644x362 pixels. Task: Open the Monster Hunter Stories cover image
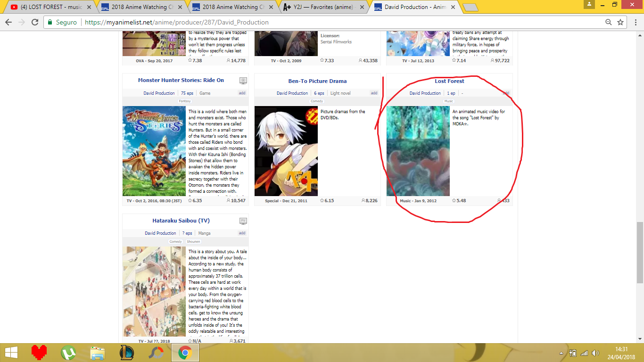(154, 151)
